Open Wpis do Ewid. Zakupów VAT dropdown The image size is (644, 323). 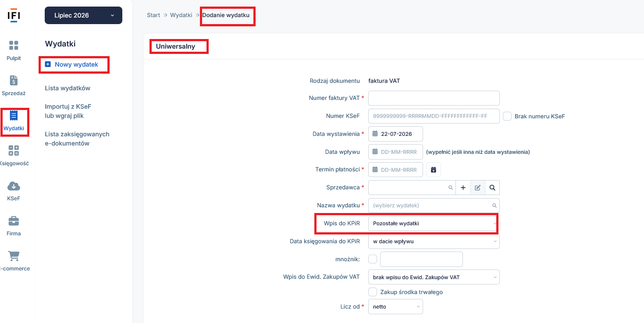tap(434, 277)
